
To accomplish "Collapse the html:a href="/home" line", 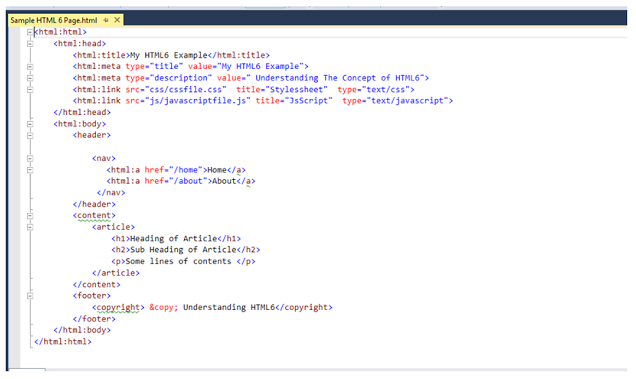I will tap(30, 170).
